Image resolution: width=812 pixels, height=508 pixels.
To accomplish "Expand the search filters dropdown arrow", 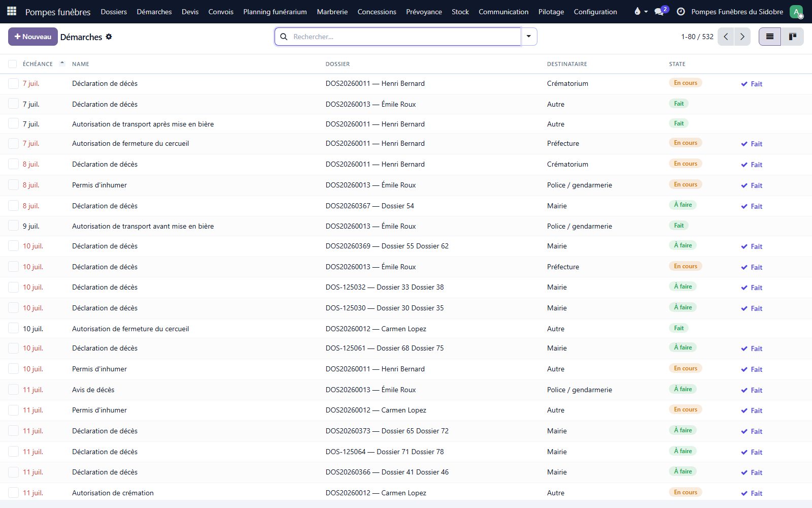I will (x=529, y=37).
